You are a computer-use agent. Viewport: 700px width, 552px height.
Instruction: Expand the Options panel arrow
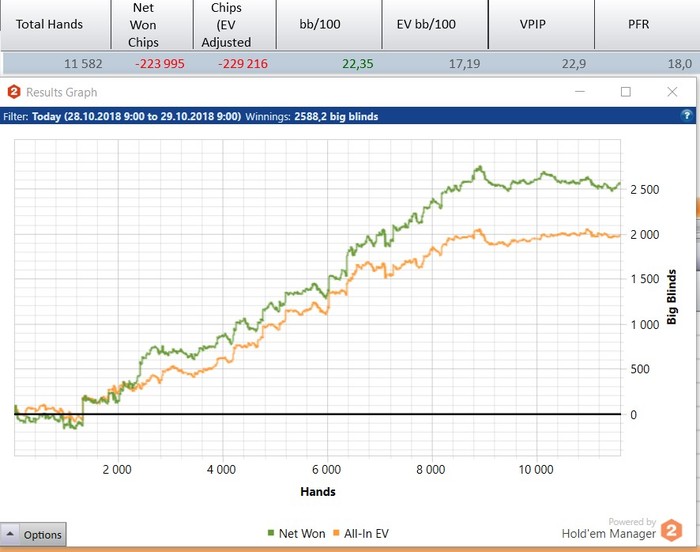10,534
